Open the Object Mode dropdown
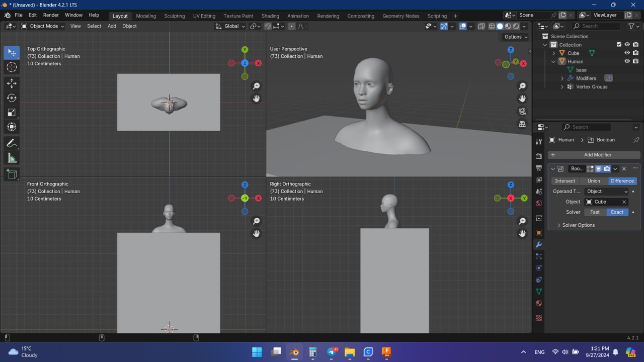Screen dimensions: 644x362 43,26
